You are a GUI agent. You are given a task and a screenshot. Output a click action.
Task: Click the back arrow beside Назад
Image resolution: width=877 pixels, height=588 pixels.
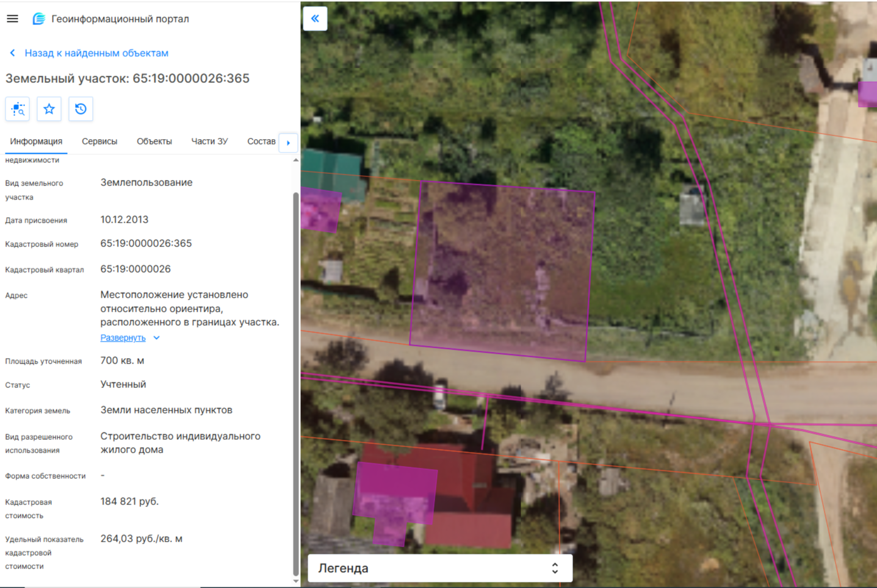coord(12,53)
